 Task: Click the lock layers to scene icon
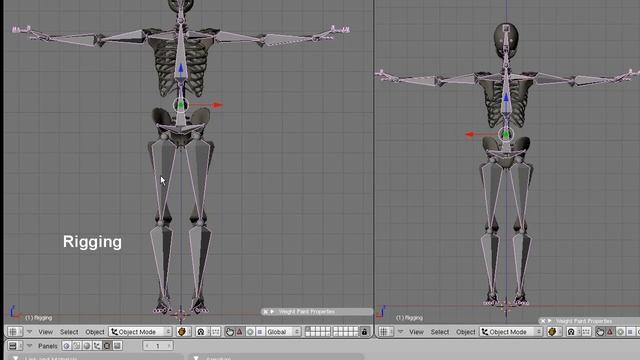tap(364, 332)
